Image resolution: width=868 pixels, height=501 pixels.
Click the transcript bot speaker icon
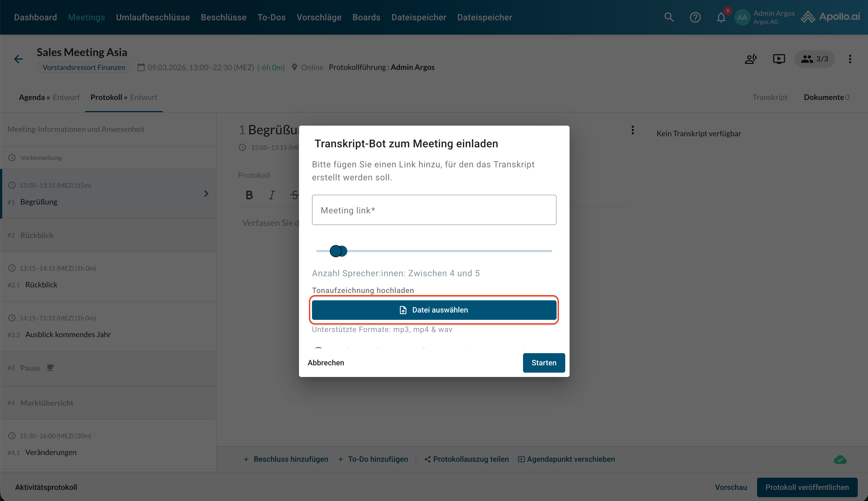coord(750,59)
